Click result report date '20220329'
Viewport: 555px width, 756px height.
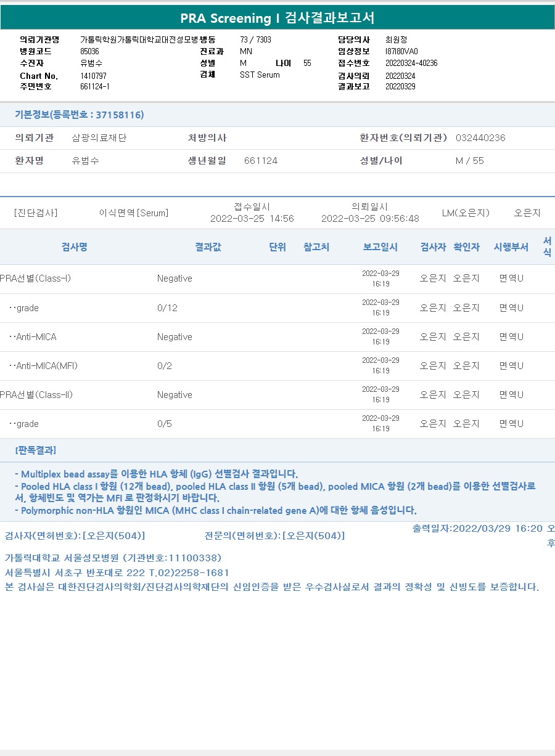[400, 86]
